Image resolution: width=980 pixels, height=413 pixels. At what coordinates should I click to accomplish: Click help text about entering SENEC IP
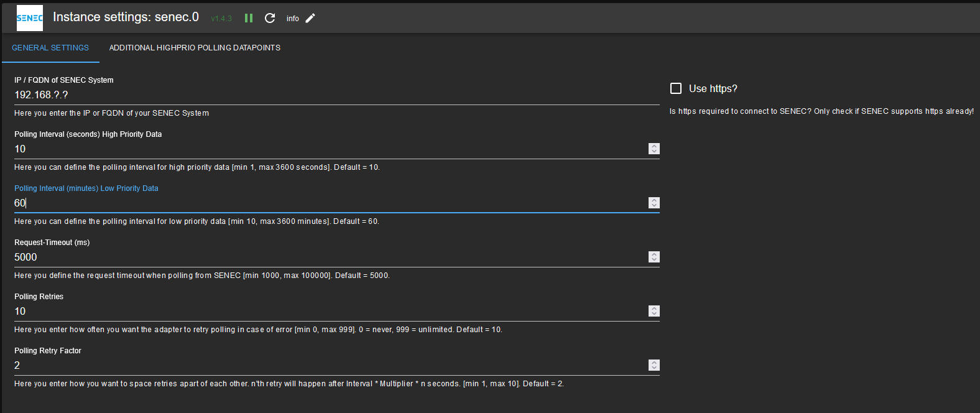click(111, 113)
